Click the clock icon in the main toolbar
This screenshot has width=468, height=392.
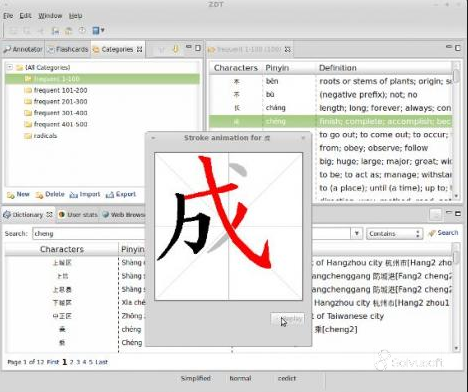point(82,31)
